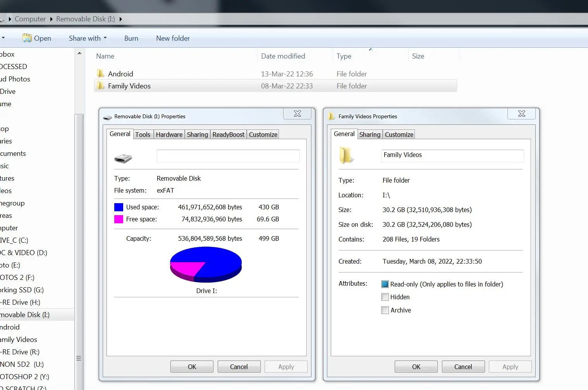Image resolution: width=588 pixels, height=390 pixels.
Task: Click Cancel in Removable Disk Properties
Action: (239, 367)
